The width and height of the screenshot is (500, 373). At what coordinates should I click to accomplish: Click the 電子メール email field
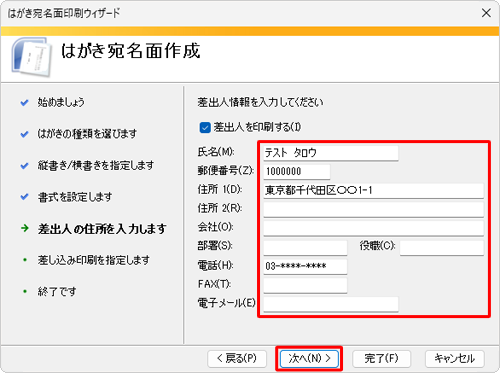(x=331, y=304)
